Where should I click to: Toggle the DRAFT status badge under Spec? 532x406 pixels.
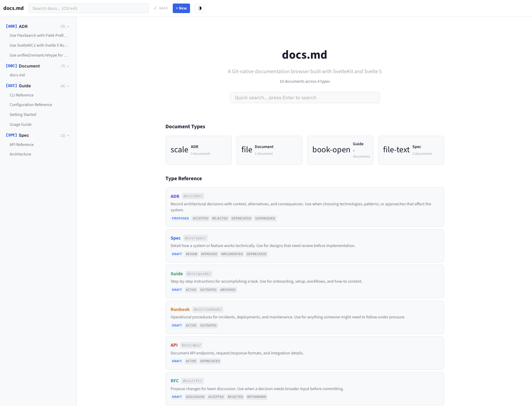point(177,254)
